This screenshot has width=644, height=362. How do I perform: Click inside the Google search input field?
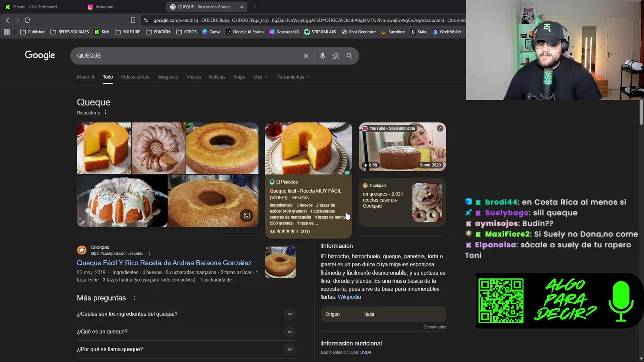point(186,56)
